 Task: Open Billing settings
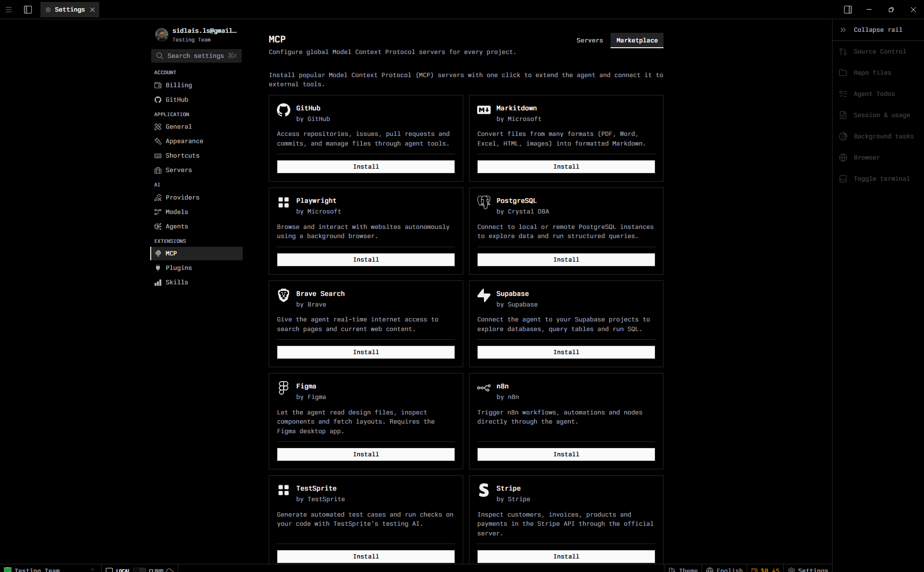tap(196, 85)
